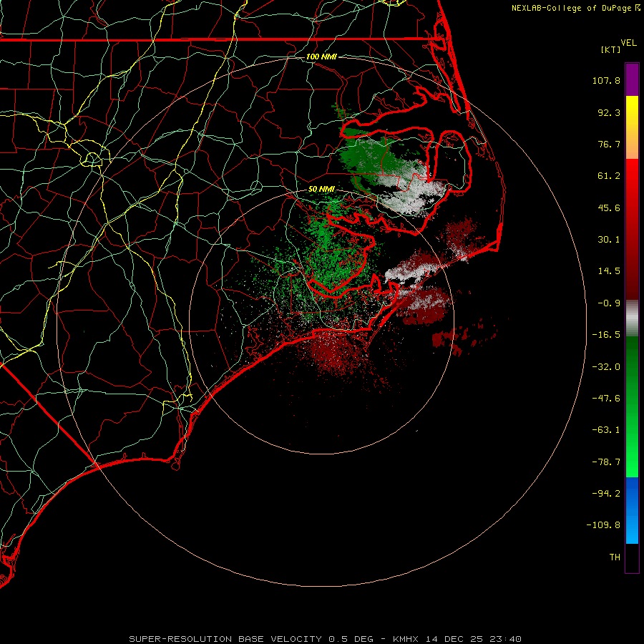Click the VEL legend title

point(628,43)
